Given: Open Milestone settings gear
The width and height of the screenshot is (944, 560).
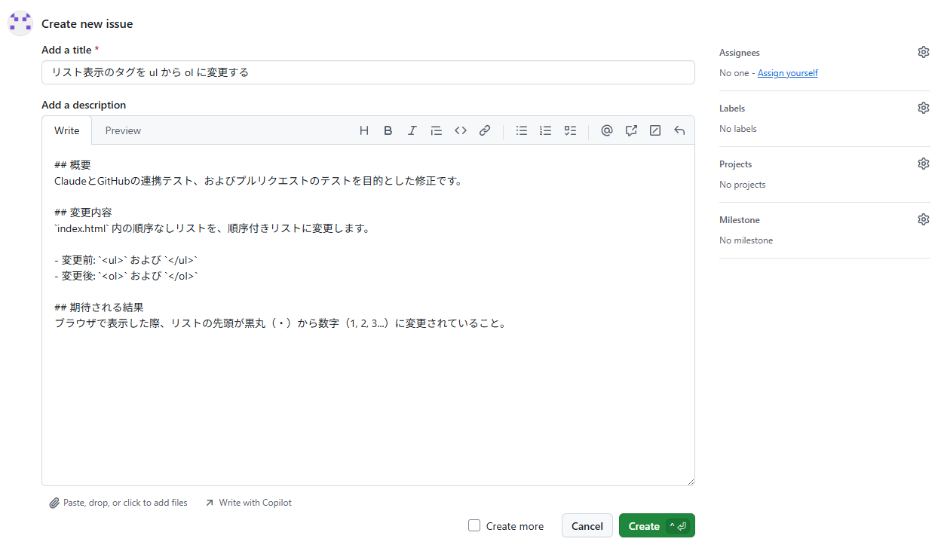Looking at the screenshot, I should coord(924,219).
